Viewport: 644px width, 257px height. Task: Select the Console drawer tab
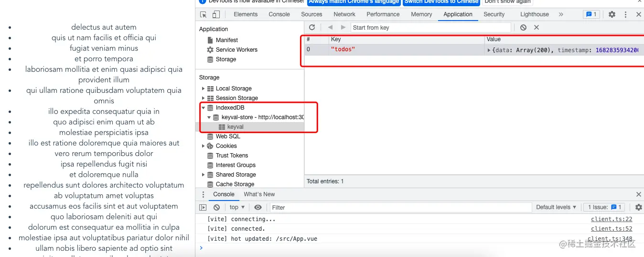pos(224,194)
